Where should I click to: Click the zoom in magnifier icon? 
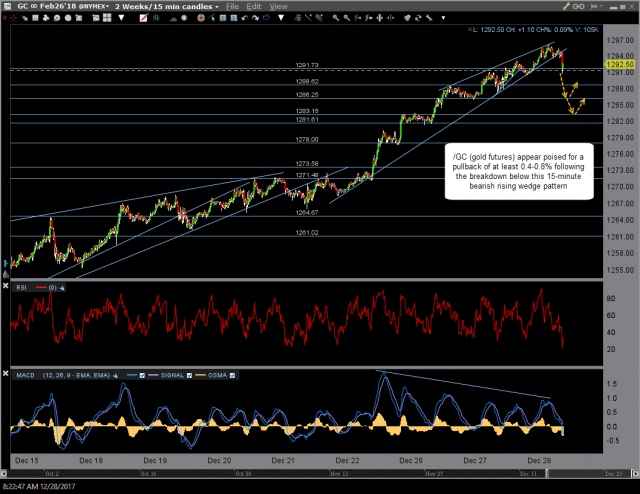click(x=336, y=18)
